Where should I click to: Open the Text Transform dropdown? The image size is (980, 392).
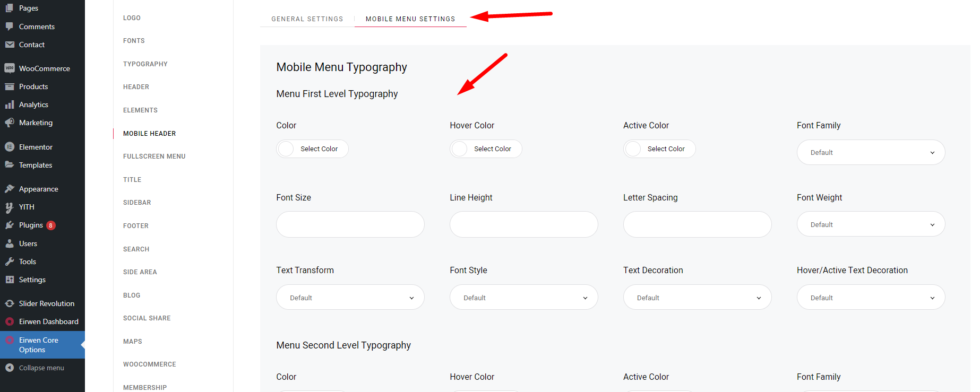coord(350,298)
